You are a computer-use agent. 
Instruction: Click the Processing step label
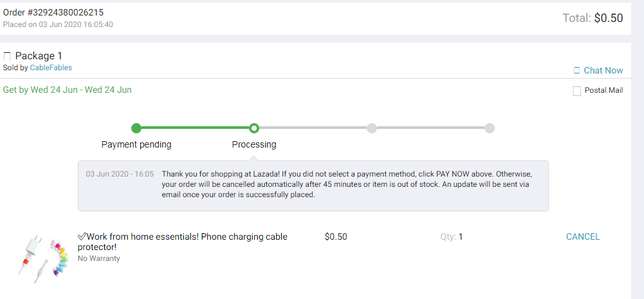[x=254, y=144]
